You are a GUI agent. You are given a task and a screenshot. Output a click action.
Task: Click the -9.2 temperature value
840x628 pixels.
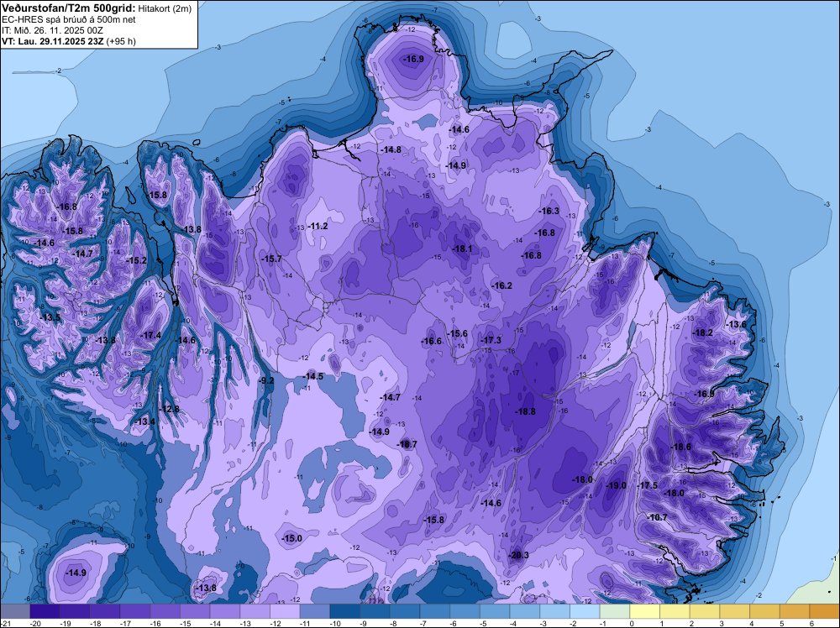tap(265, 380)
